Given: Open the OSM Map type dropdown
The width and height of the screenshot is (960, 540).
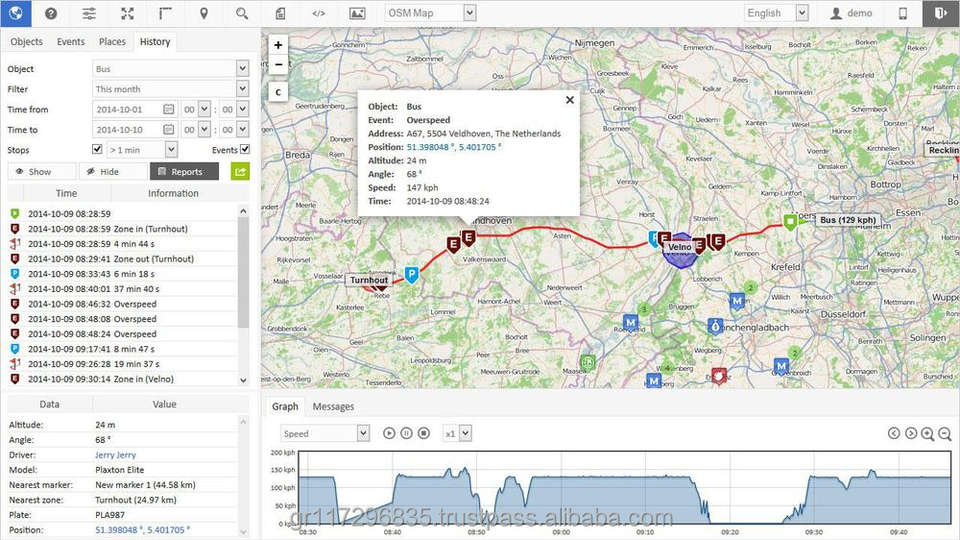Looking at the screenshot, I should coord(430,13).
